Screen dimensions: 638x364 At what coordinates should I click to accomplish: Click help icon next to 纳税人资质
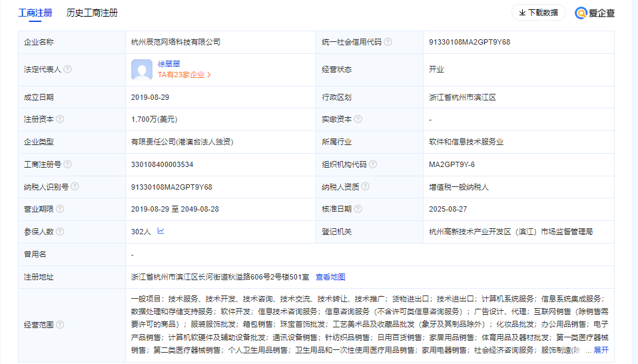(x=366, y=186)
